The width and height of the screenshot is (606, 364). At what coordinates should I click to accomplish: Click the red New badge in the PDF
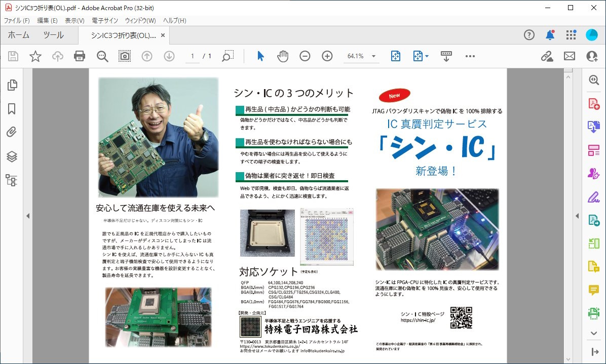click(x=395, y=96)
